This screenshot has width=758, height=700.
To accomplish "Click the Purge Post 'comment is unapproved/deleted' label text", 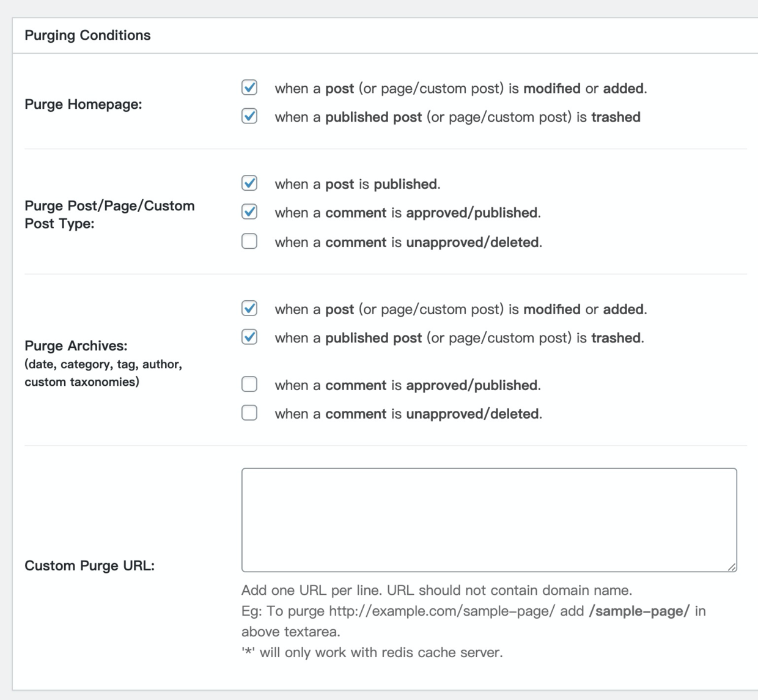I will pos(408,243).
